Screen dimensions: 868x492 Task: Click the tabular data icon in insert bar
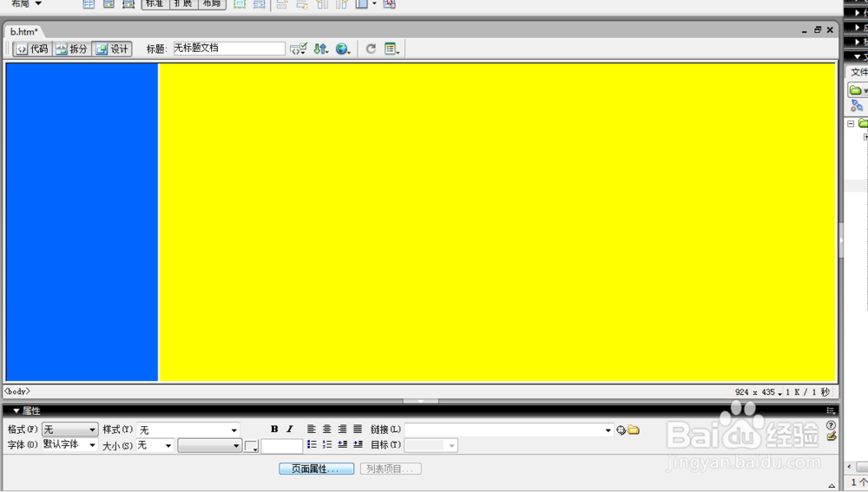click(390, 3)
